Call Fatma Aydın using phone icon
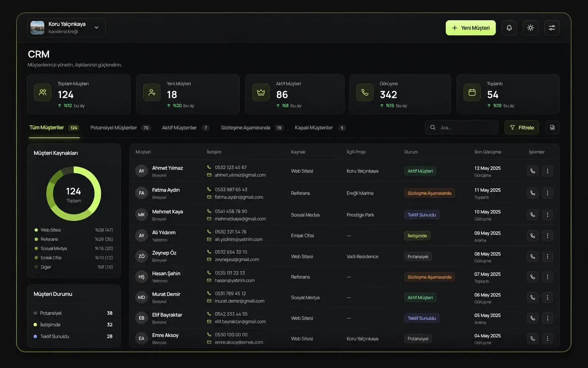This screenshot has height=368, width=588. [x=533, y=193]
